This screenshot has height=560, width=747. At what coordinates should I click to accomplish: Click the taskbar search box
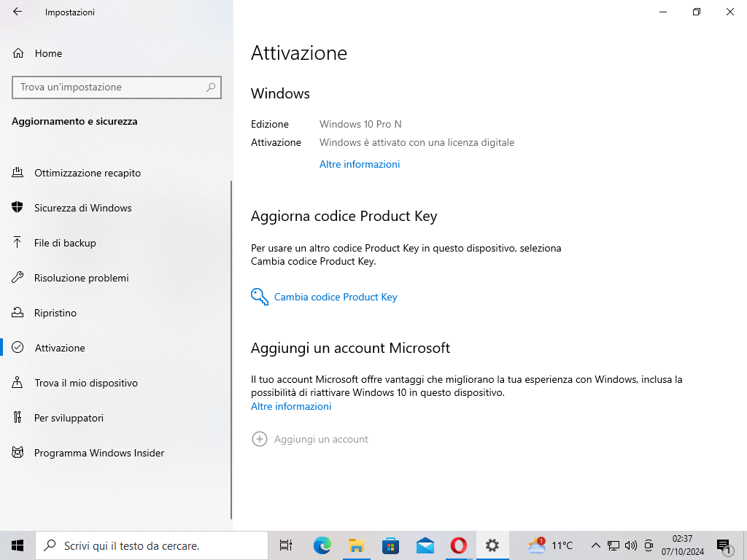tap(152, 545)
